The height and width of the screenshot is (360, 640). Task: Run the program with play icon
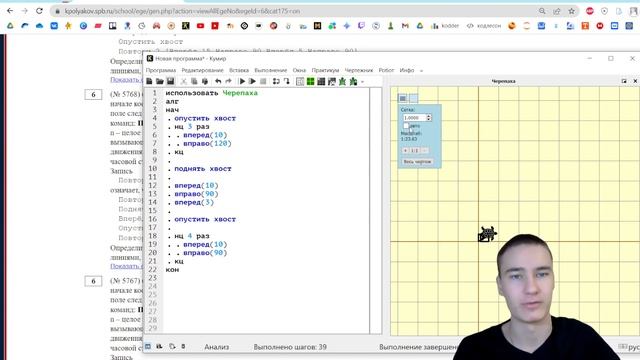coord(242,81)
